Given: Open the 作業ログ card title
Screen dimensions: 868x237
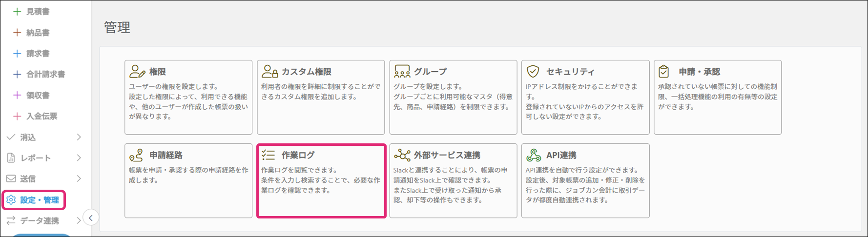Looking at the screenshot, I should tap(298, 155).
